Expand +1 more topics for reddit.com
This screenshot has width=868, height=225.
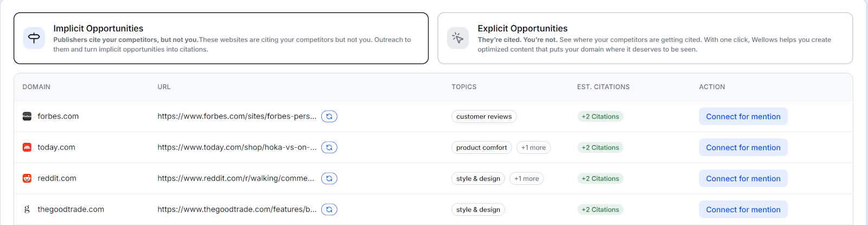click(526, 178)
